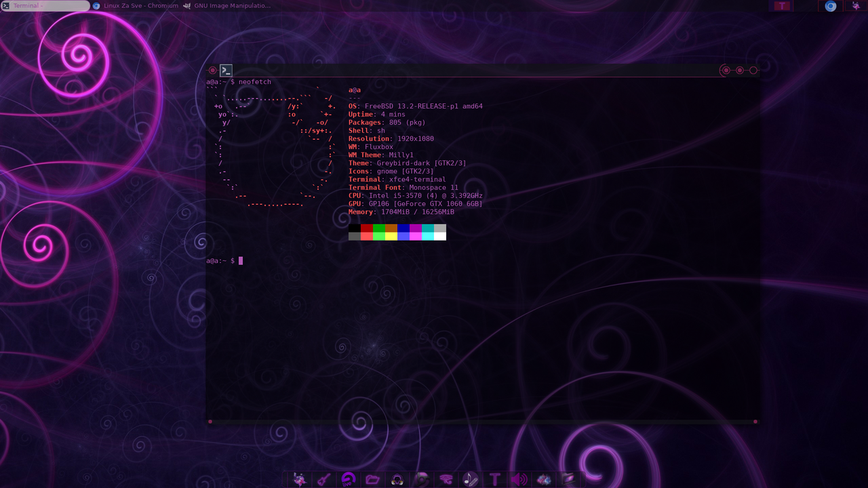The width and height of the screenshot is (868, 488).
Task: Open the folder file manager in dock
Action: 372,479
